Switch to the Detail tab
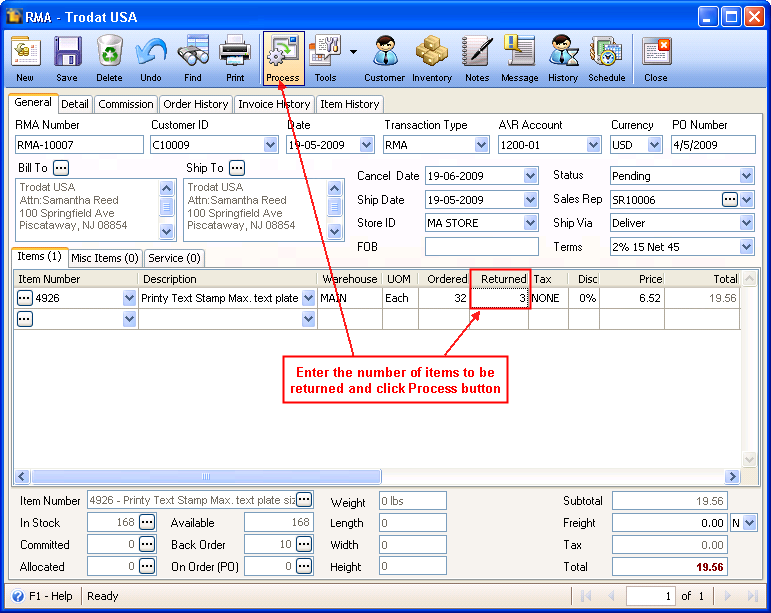Screen dimensions: 771x613 tap(75, 104)
